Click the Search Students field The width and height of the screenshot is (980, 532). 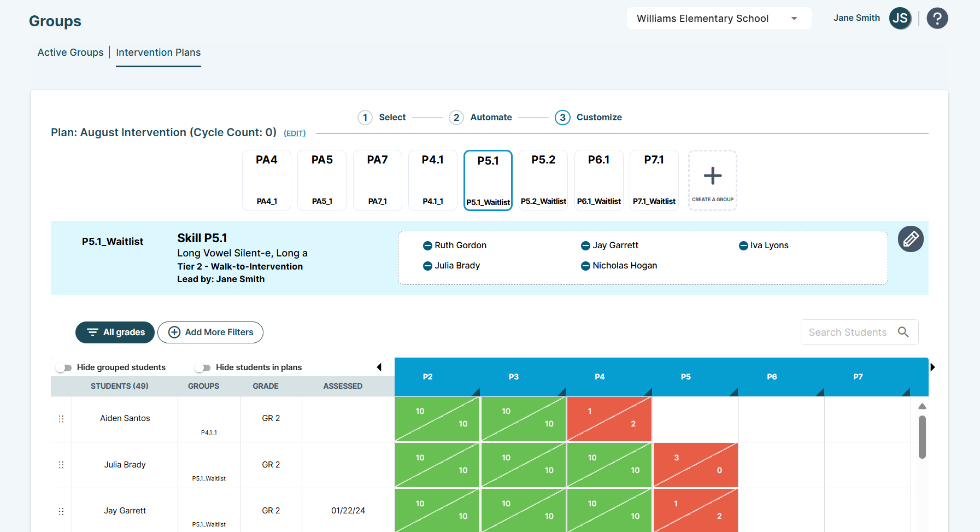click(859, 332)
